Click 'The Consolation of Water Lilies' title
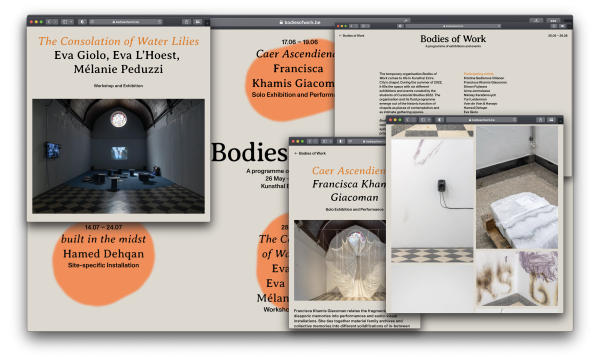Image resolution: width=600 pixels, height=360 pixels. [119, 41]
